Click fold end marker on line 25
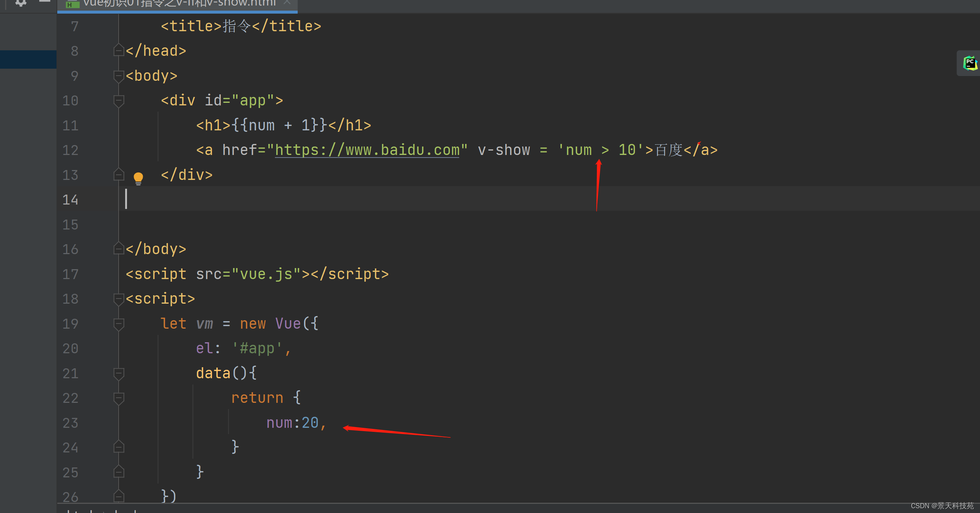 pos(119,472)
